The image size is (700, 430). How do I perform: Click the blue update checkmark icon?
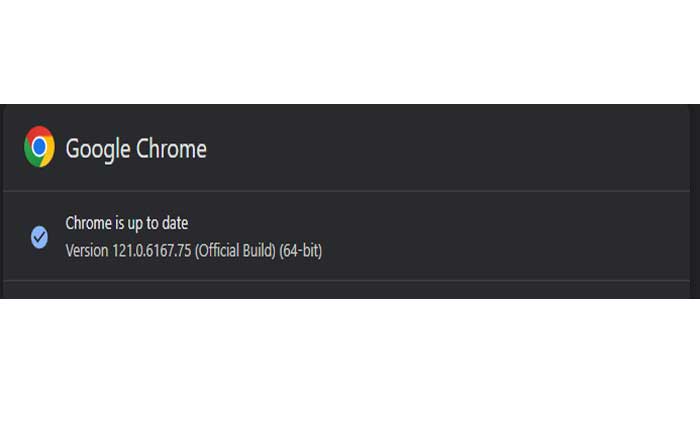pos(39,237)
